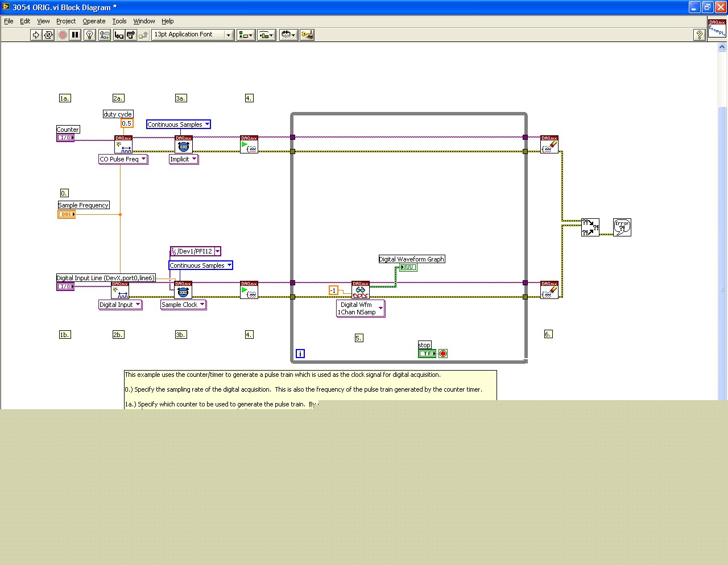The width and height of the screenshot is (728, 565).
Task: Click the 'Digital Waveform Graph' label
Action: pos(412,259)
